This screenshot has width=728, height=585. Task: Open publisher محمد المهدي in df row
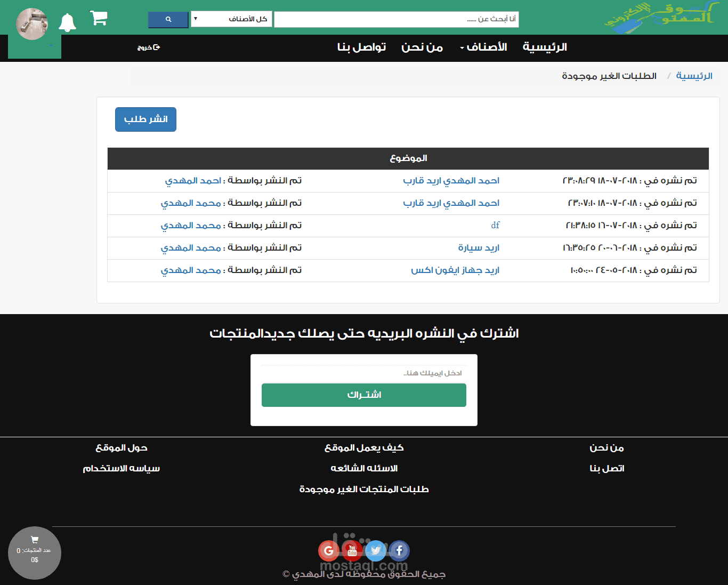(191, 226)
